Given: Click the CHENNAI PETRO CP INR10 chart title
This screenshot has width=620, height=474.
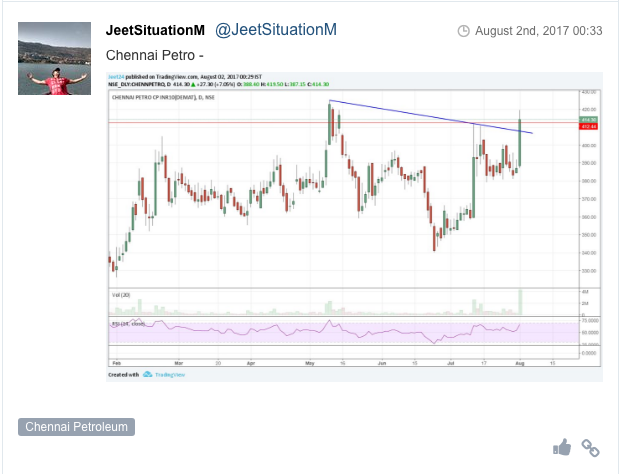Looking at the screenshot, I should pyautogui.click(x=163, y=97).
